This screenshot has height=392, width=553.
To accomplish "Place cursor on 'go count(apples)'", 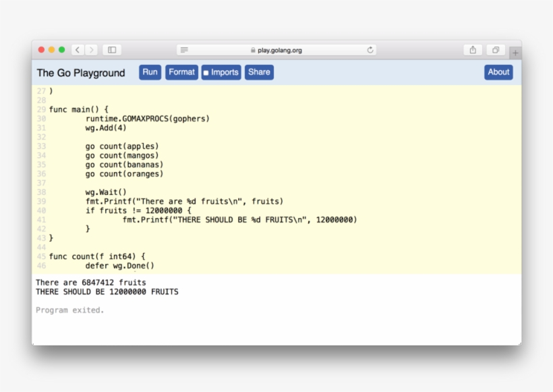I will 122,146.
